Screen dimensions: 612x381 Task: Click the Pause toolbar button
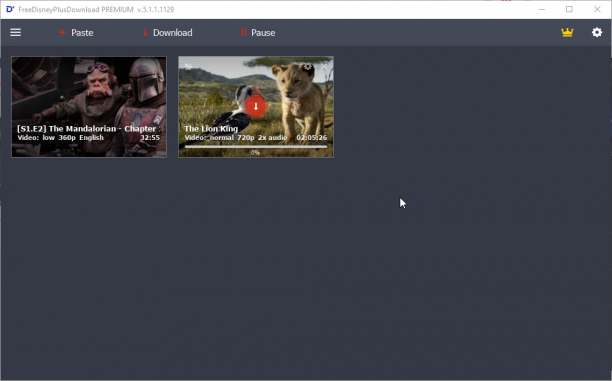click(x=258, y=33)
